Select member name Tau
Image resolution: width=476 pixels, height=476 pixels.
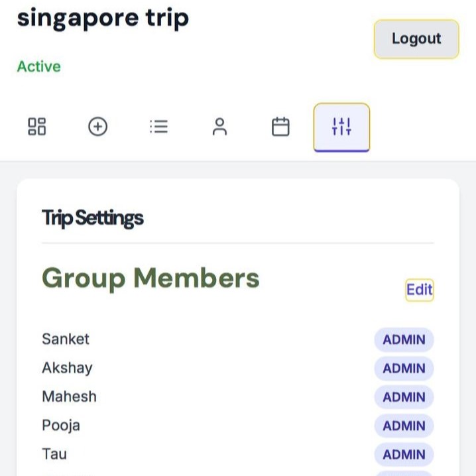54,453
